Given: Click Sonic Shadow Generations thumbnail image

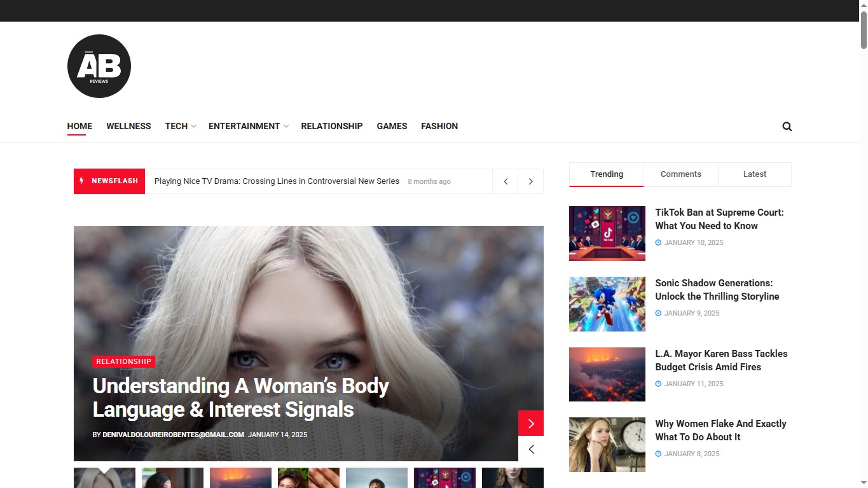Looking at the screenshot, I should coord(607,304).
